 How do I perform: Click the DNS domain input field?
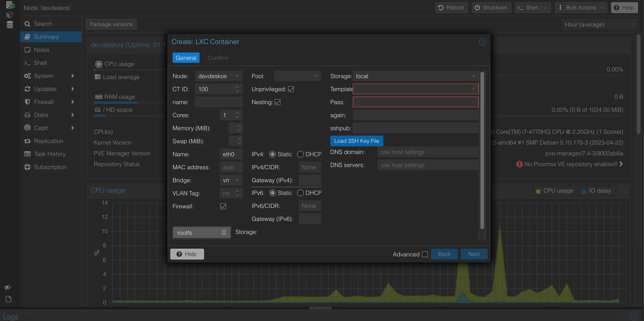(x=428, y=152)
